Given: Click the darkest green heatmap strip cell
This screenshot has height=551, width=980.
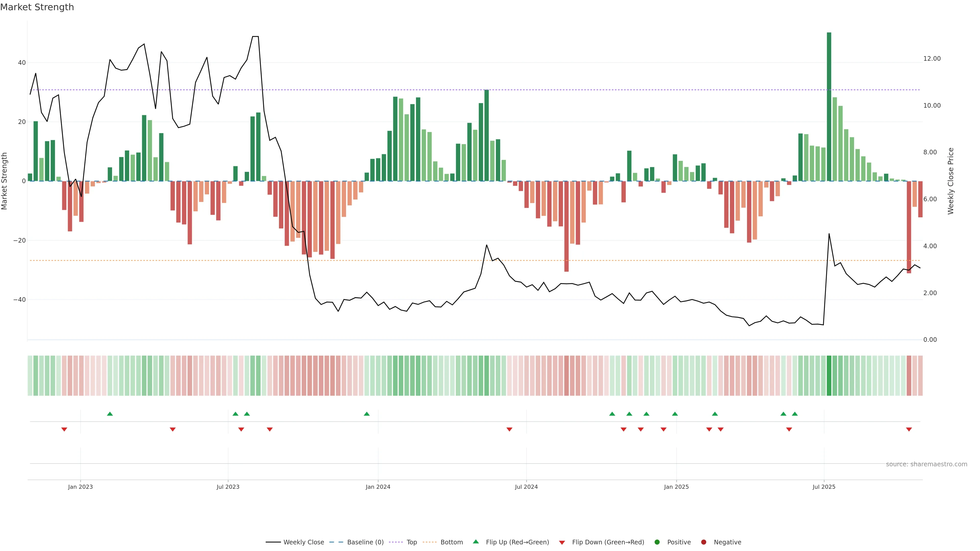Looking at the screenshot, I should (x=829, y=375).
